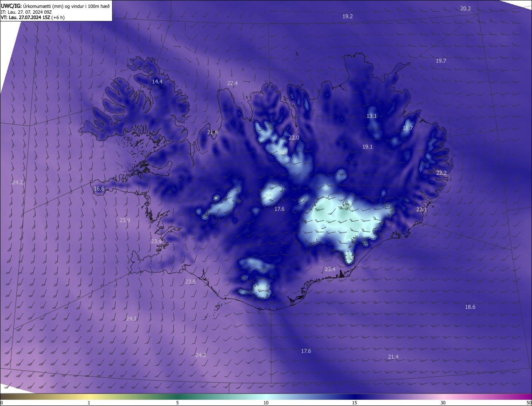
Task: Click the 13.1 value label
Action: coord(372,116)
